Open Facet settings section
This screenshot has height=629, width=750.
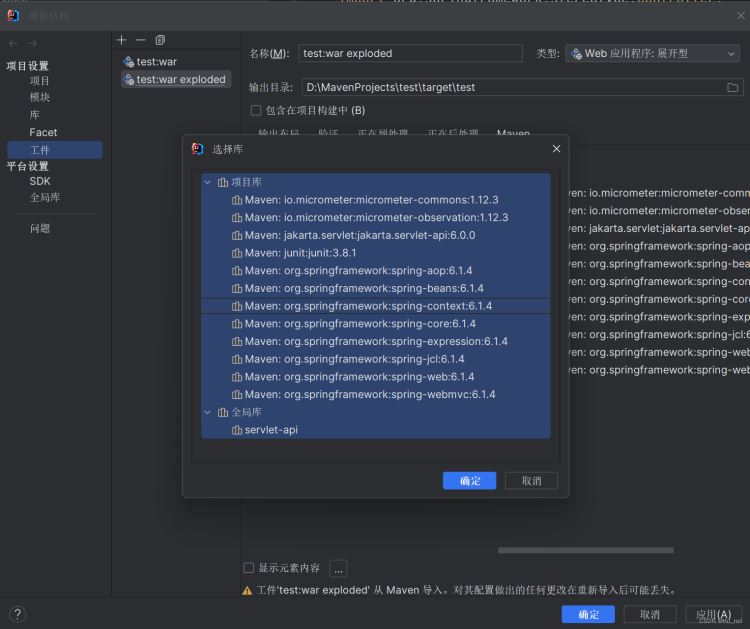click(x=43, y=132)
